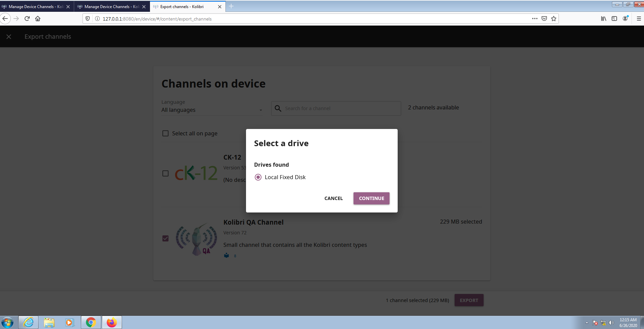Click the Firefox taskbar icon
This screenshot has height=329, width=644.
click(x=112, y=323)
